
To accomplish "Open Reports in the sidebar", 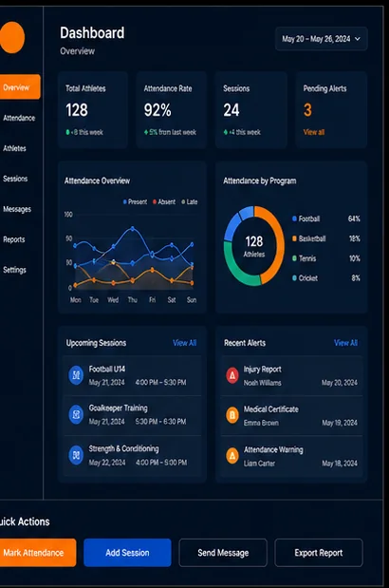I will click(x=14, y=239).
